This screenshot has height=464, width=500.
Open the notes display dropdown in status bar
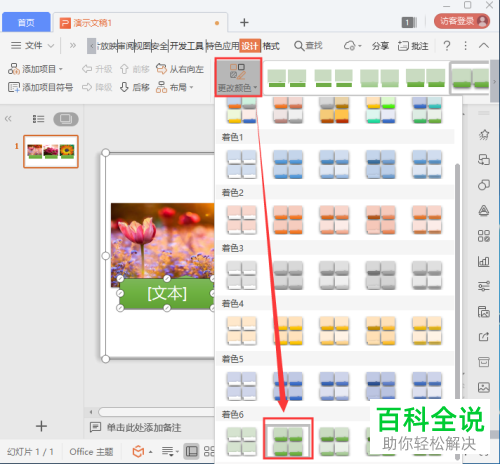coord(170,452)
